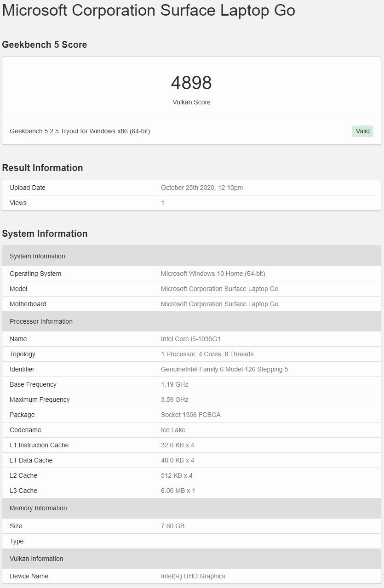Click the large 'System Information' section heading
Screen dimensions: 384x588
coord(45,234)
